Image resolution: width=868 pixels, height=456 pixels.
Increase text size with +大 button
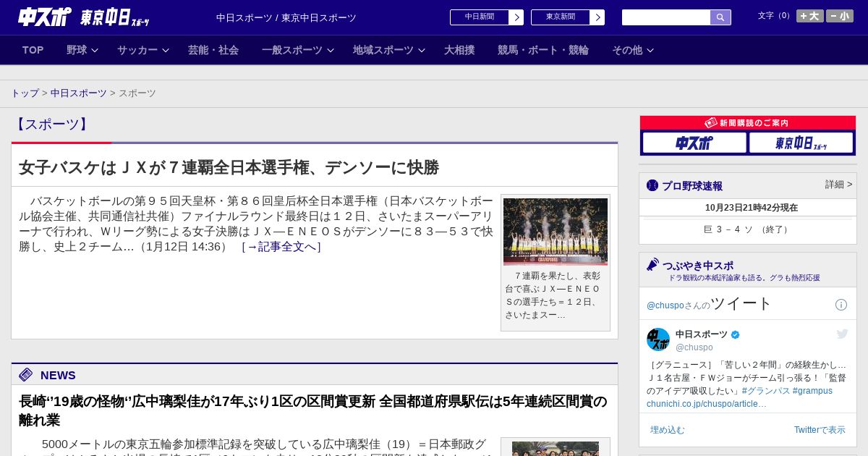810,16
